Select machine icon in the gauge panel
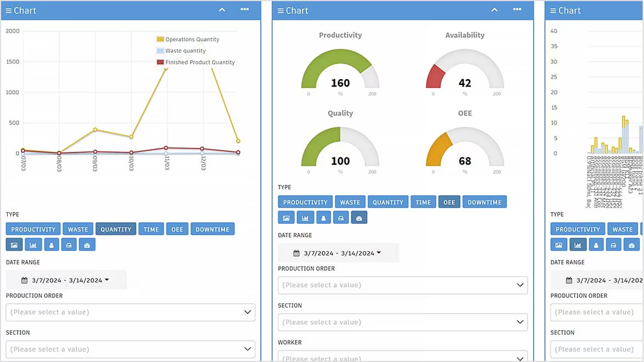 pos(341,218)
